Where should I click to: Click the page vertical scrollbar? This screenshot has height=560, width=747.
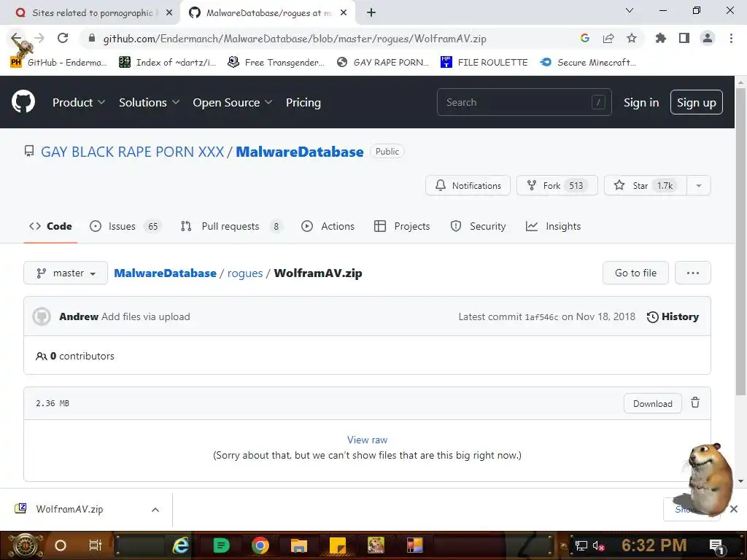coord(740,243)
